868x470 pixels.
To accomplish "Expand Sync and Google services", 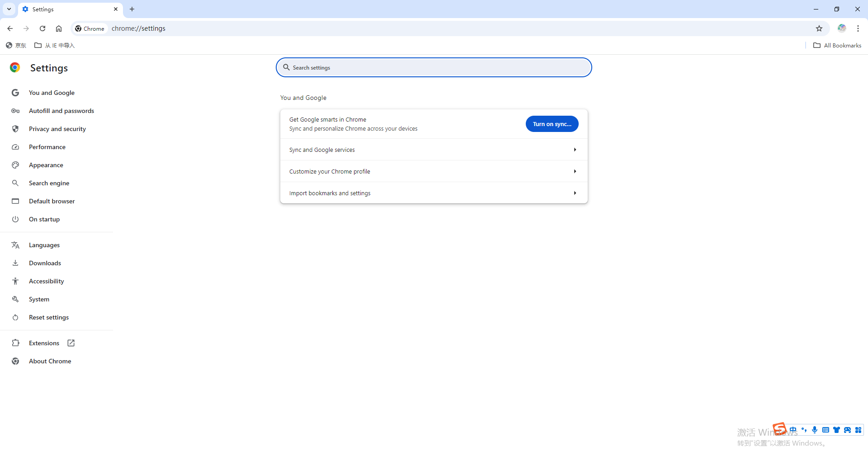I will (434, 150).
